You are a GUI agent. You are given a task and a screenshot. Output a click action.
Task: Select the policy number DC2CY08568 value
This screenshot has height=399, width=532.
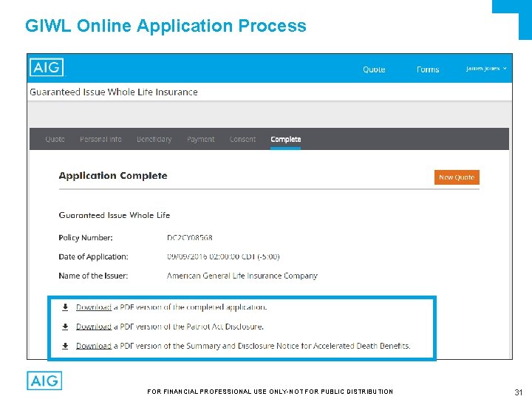coord(190,237)
